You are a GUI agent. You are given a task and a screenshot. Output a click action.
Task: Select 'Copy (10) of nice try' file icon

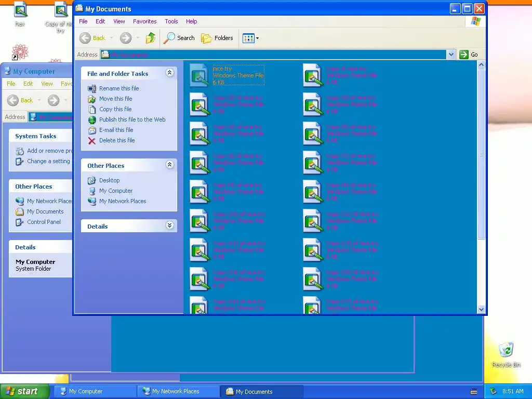pyautogui.click(x=199, y=221)
